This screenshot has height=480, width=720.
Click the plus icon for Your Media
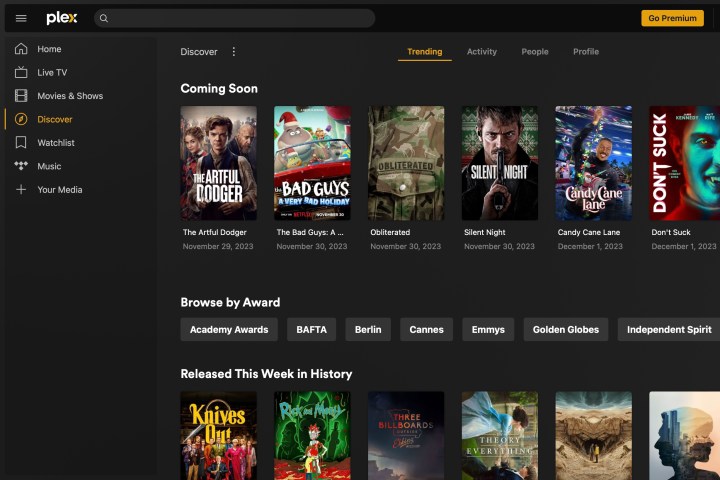point(21,190)
